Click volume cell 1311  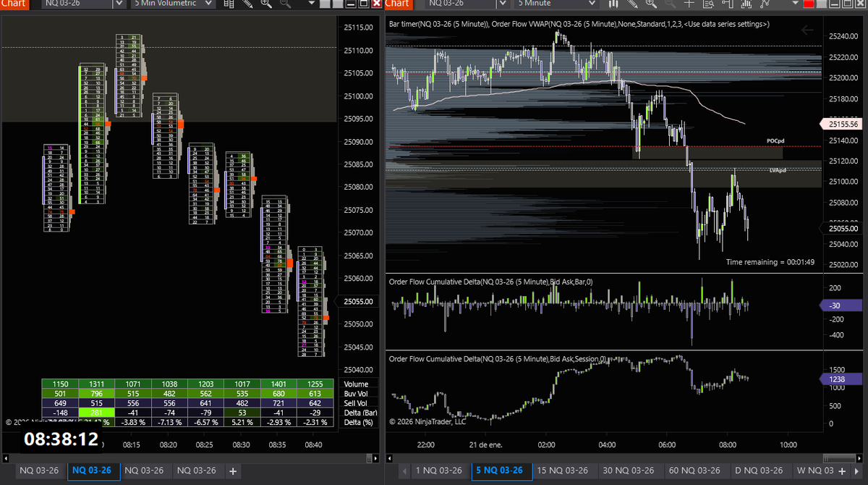(96, 384)
